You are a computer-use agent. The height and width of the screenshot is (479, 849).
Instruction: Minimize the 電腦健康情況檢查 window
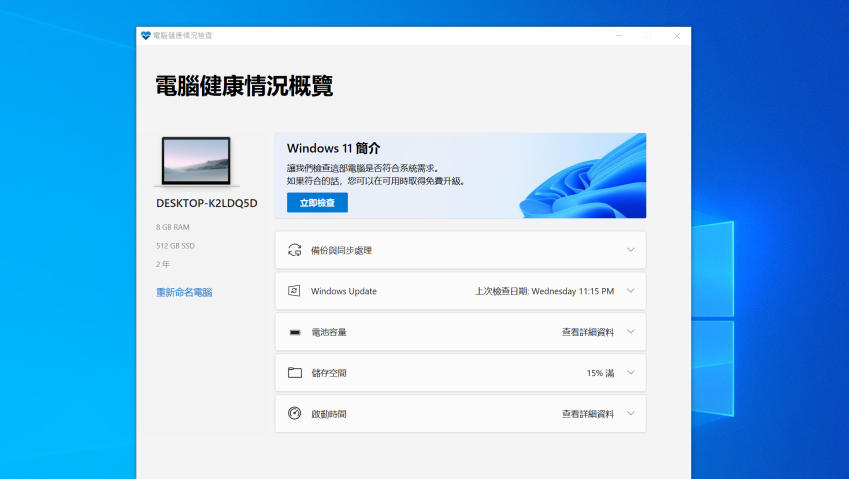[x=619, y=36]
